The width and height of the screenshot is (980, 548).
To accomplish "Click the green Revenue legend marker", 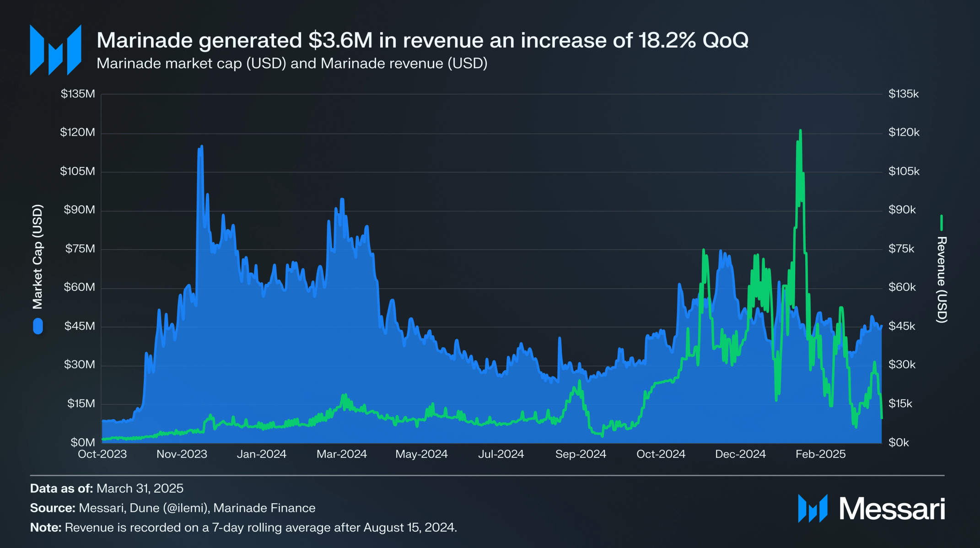I will point(941,223).
